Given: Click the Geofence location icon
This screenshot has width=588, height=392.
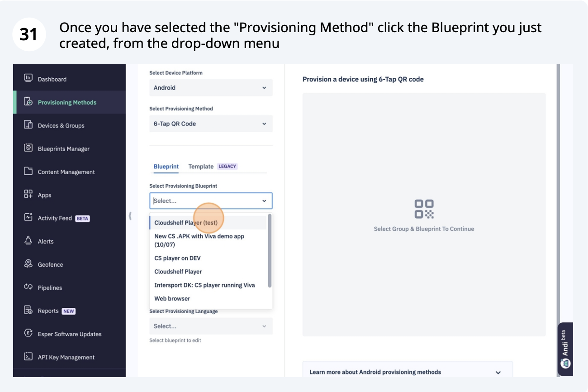Looking at the screenshot, I should (28, 264).
